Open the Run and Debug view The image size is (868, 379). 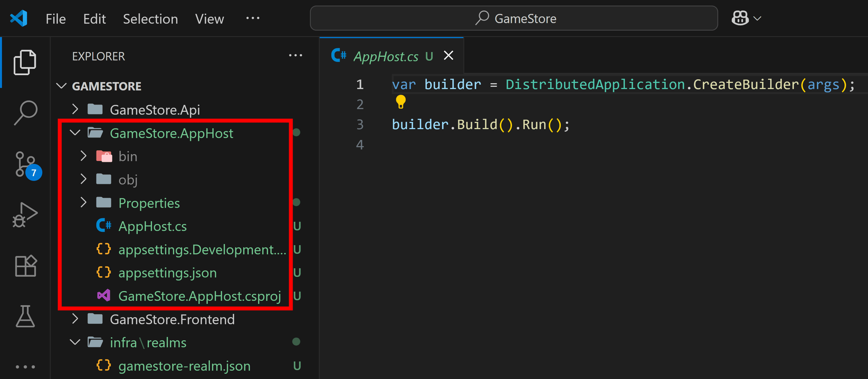[x=25, y=215]
